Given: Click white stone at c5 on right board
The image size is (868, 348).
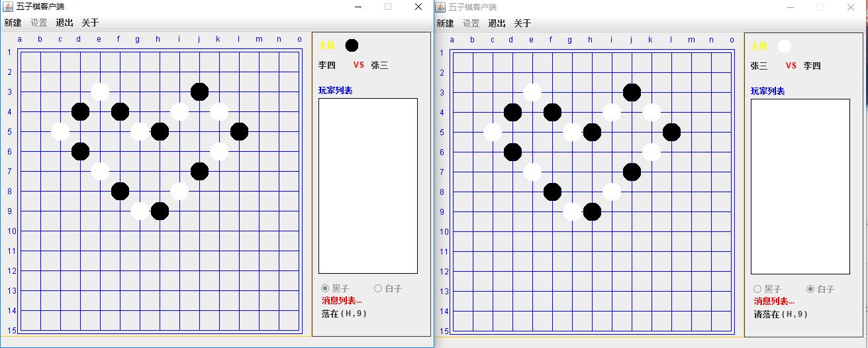Looking at the screenshot, I should (x=493, y=132).
